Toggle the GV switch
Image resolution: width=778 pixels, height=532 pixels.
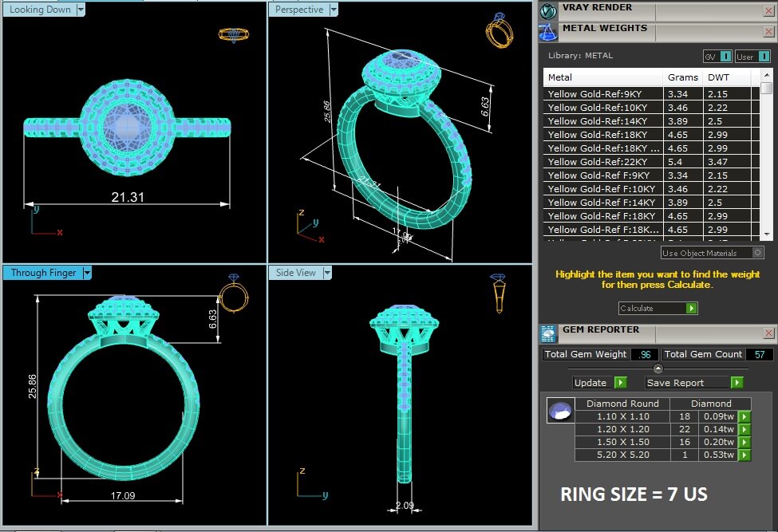pyautogui.click(x=725, y=57)
